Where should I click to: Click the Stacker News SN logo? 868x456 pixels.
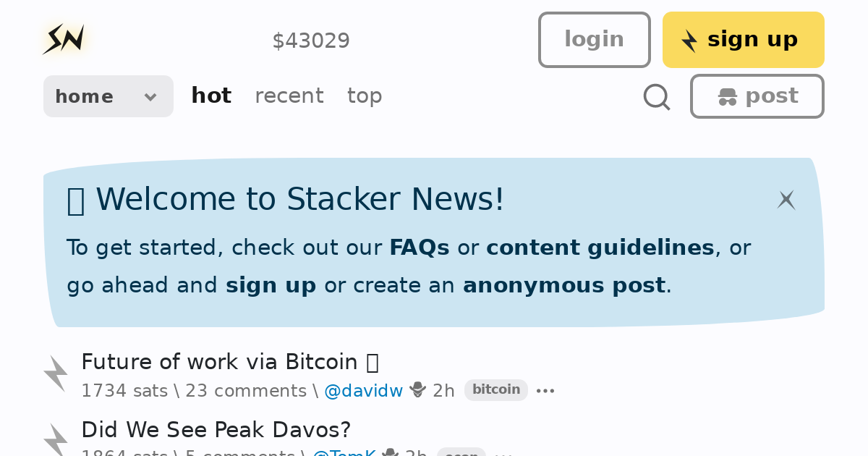65,39
